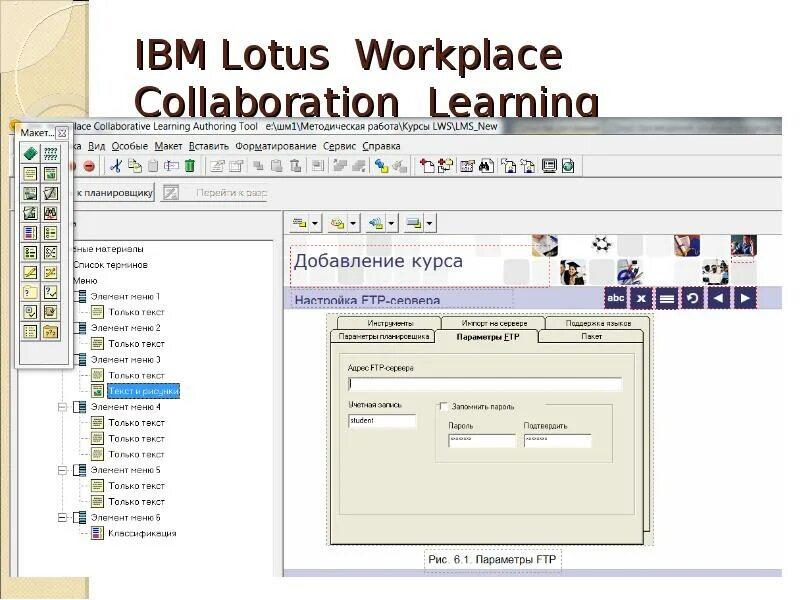Collapse 'Элемент меню 5' tree node
Viewport: 800px width, 600px height.
(62, 470)
